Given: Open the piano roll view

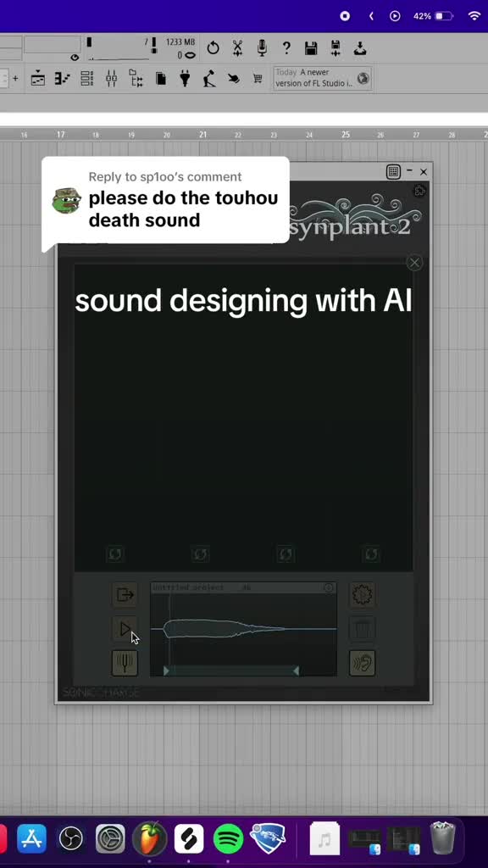Looking at the screenshot, I should pos(62,79).
